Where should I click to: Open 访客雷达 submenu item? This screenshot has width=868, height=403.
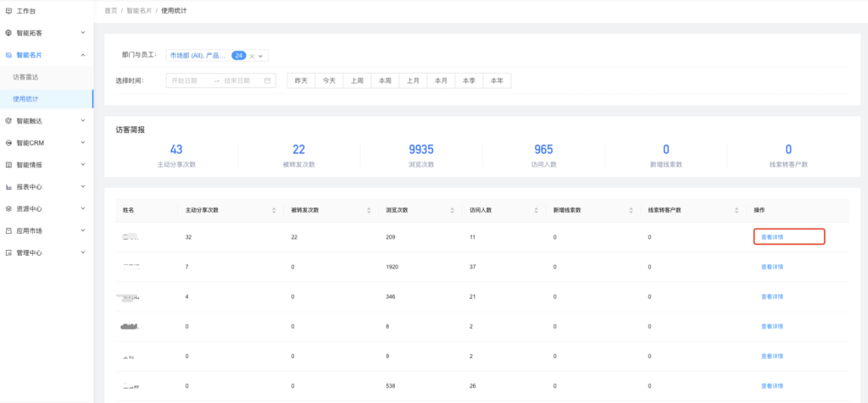pos(25,77)
